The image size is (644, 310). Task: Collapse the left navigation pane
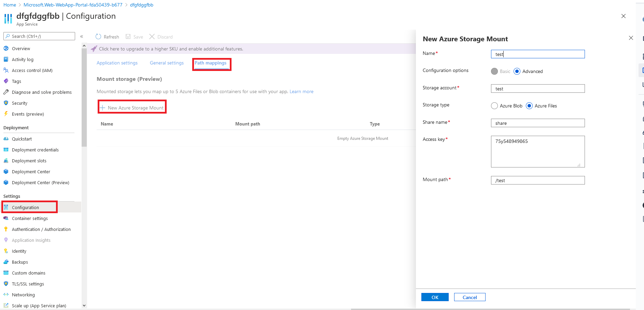click(x=82, y=36)
